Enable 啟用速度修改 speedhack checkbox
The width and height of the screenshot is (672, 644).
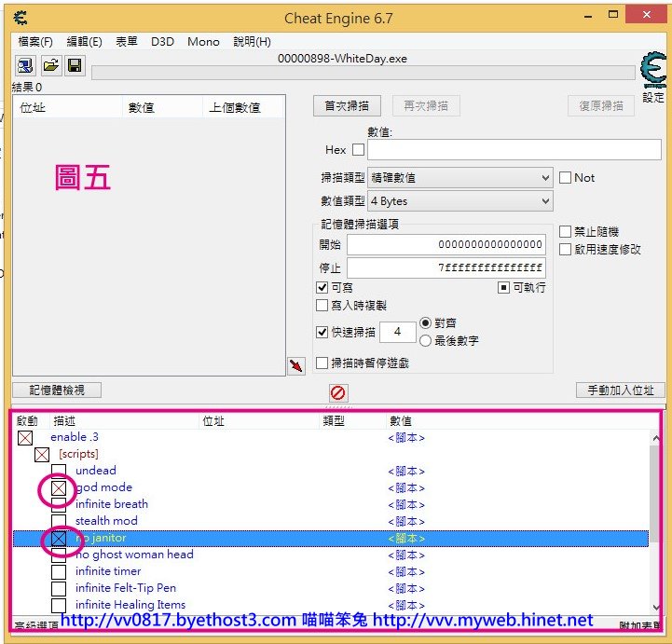(565, 250)
